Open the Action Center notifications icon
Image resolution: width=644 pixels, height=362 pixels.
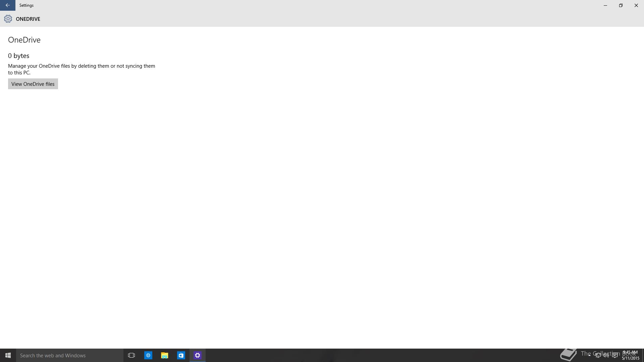615,355
